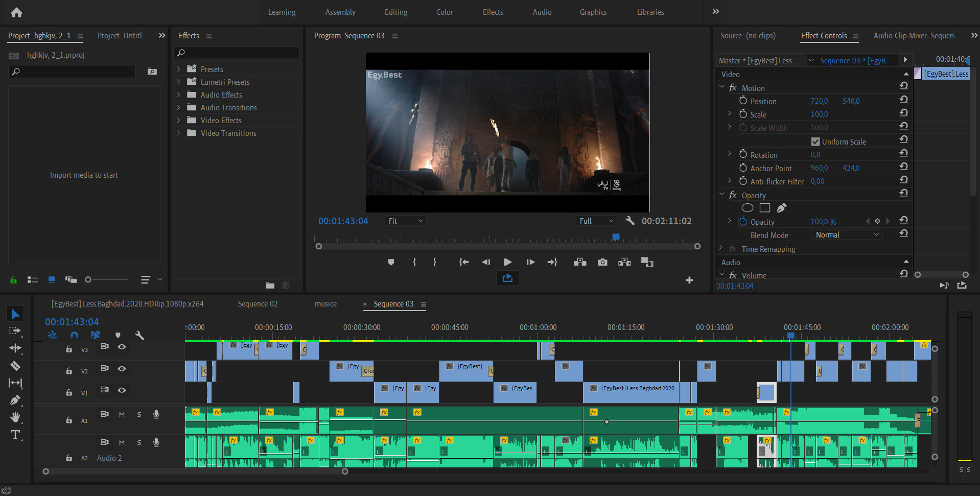
Task: Toggle Snap in the timeline
Action: [x=74, y=335]
